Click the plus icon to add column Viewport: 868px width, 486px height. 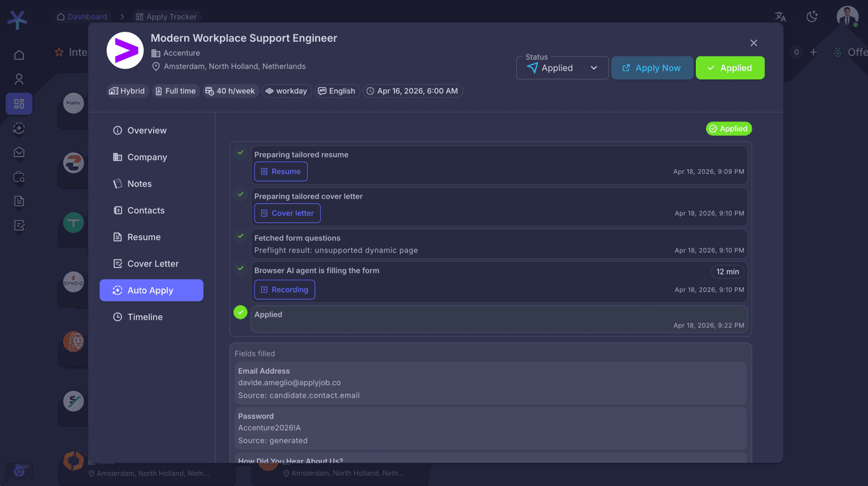[813, 52]
